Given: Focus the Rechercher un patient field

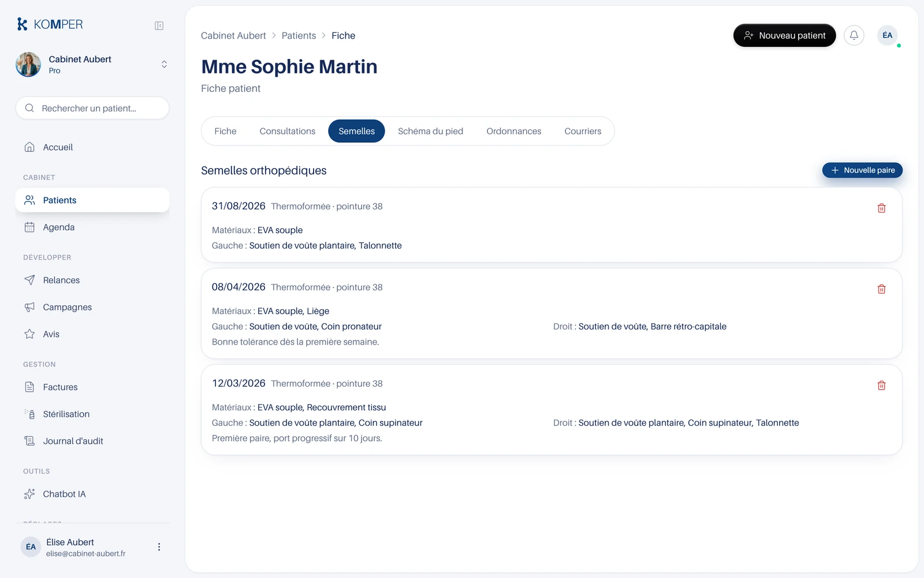Looking at the screenshot, I should (x=92, y=108).
